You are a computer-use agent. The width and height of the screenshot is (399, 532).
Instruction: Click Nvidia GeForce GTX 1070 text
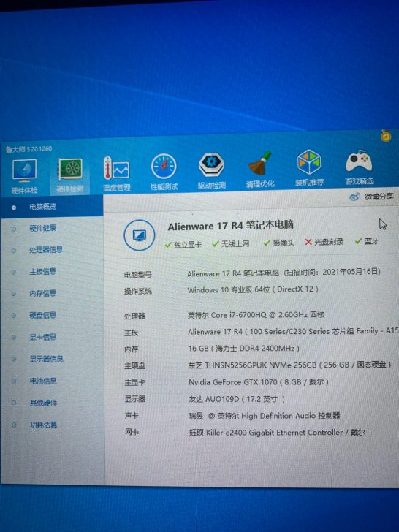coord(259,382)
